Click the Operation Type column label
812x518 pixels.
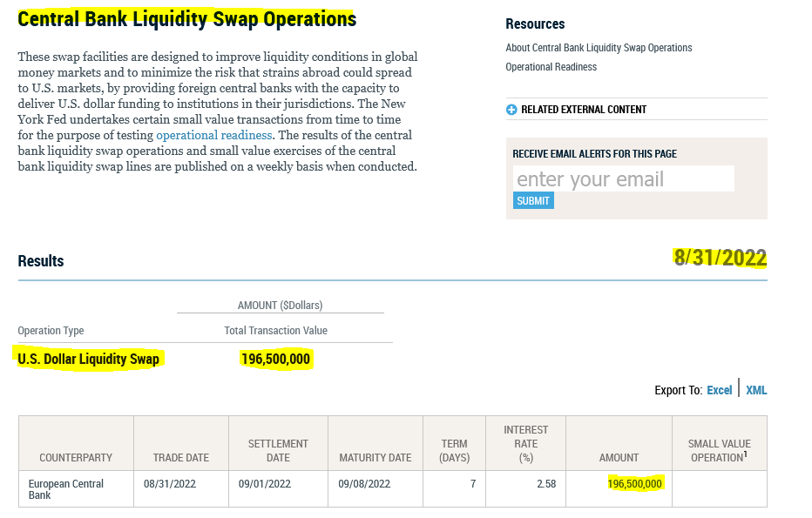coord(51,331)
